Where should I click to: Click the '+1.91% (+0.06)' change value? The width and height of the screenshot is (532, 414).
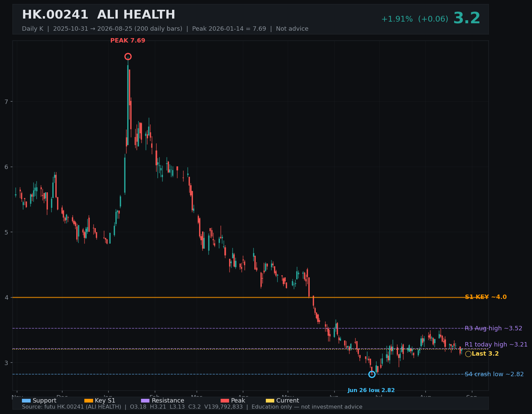(x=415, y=19)
